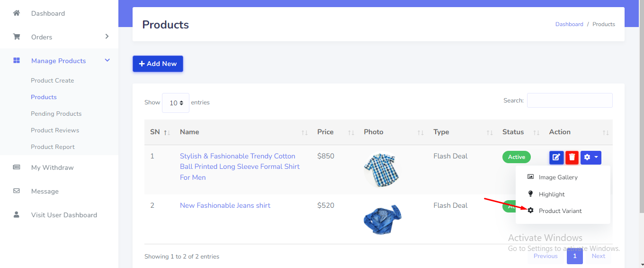Click the blue checkered shirt thumbnail
Screen dimensions: 644x268
point(380,169)
